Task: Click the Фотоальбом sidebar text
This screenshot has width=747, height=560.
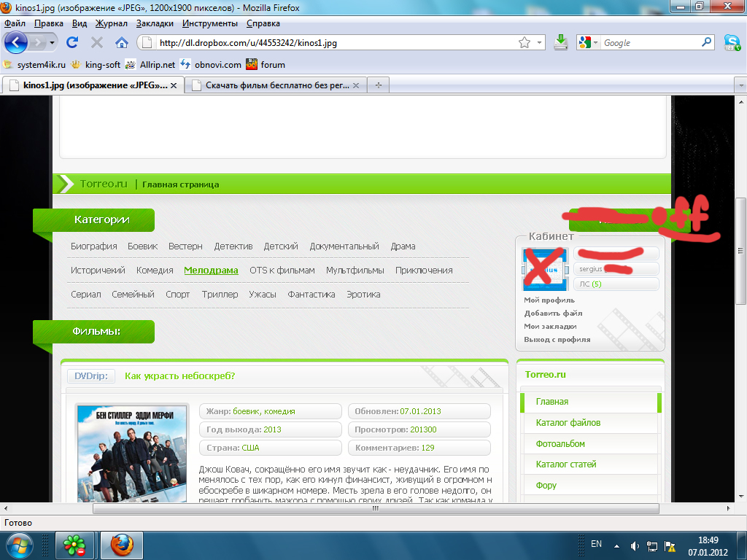Action: click(x=560, y=444)
